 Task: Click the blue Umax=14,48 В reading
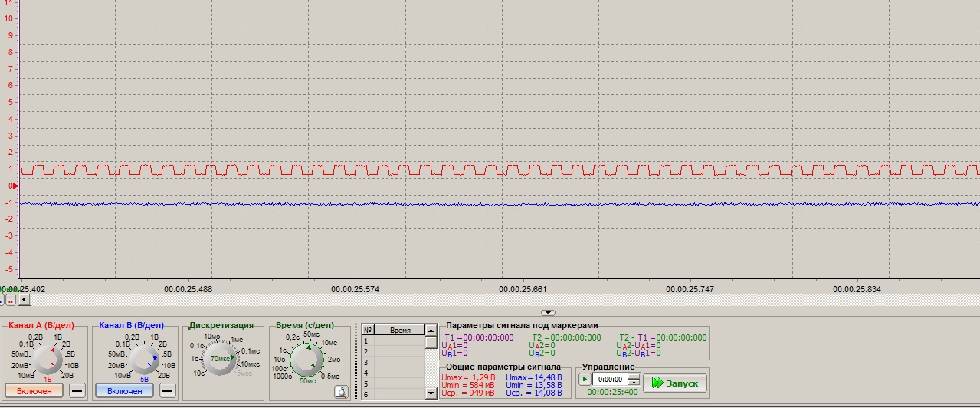(x=534, y=377)
